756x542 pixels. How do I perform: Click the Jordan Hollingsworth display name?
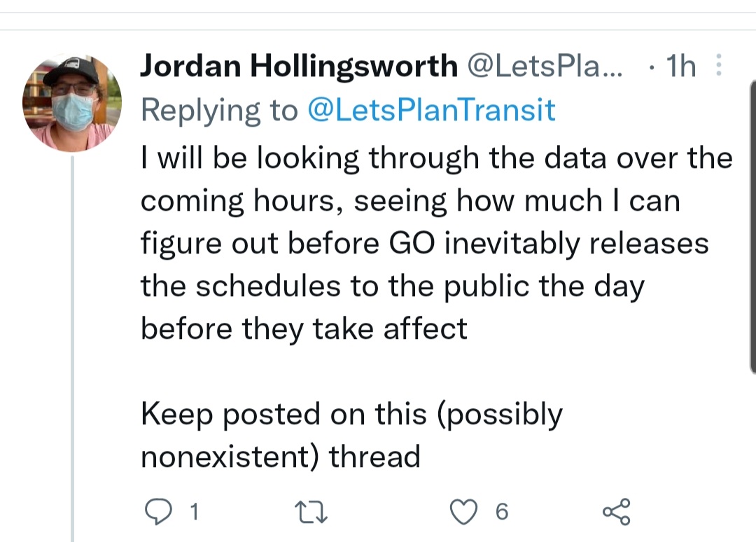tap(298, 67)
